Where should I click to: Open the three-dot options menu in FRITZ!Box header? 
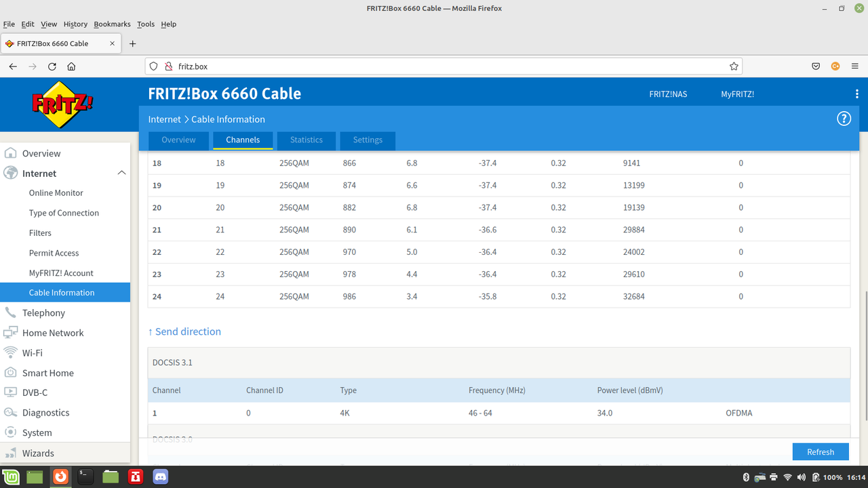(857, 94)
